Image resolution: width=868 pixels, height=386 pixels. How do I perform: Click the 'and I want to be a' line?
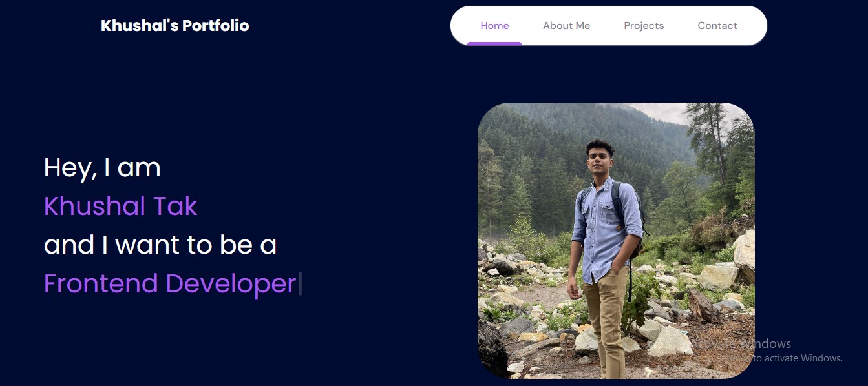pyautogui.click(x=160, y=245)
